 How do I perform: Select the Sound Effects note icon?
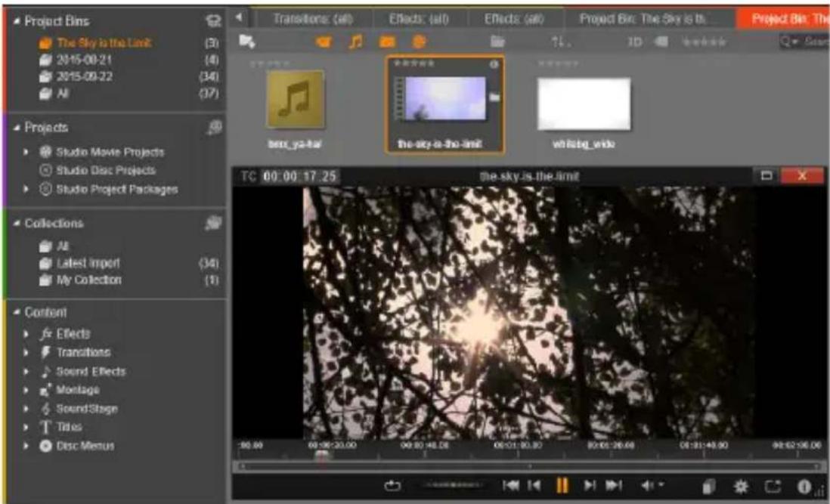46,372
